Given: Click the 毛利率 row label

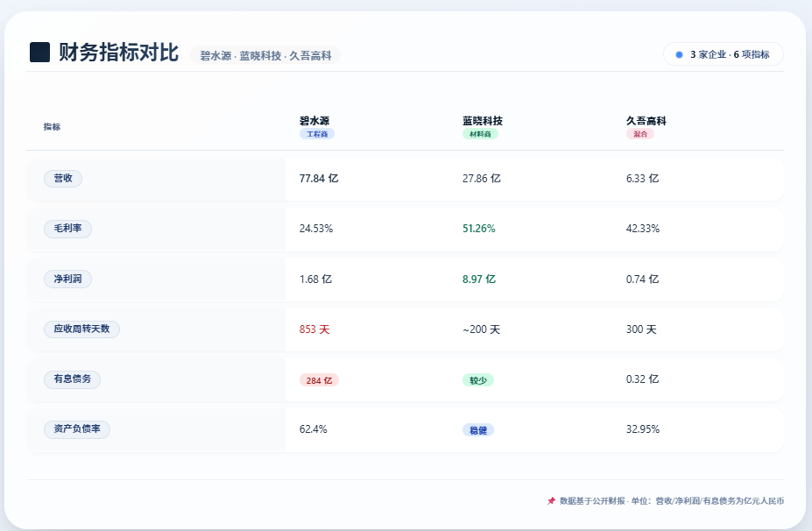Looking at the screenshot, I should coord(67,229).
